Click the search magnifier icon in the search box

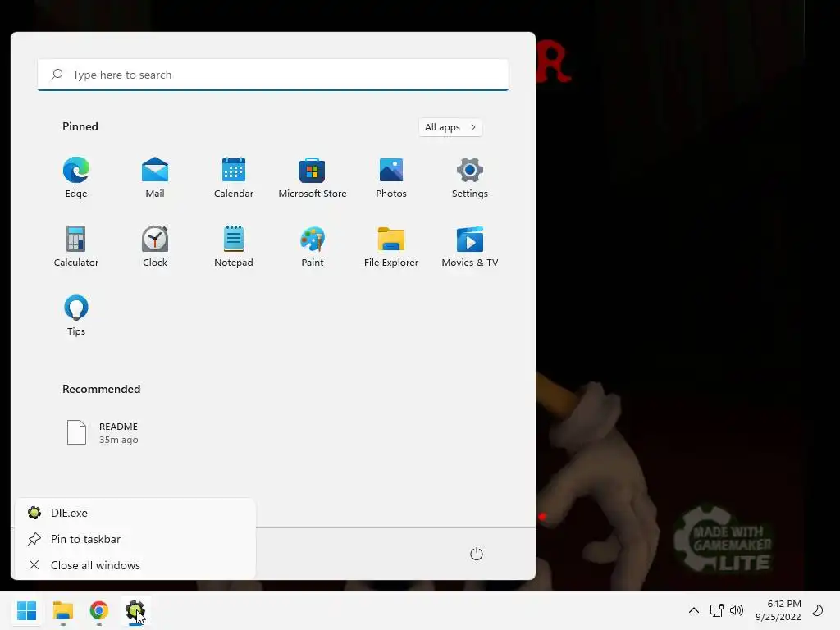(x=57, y=75)
